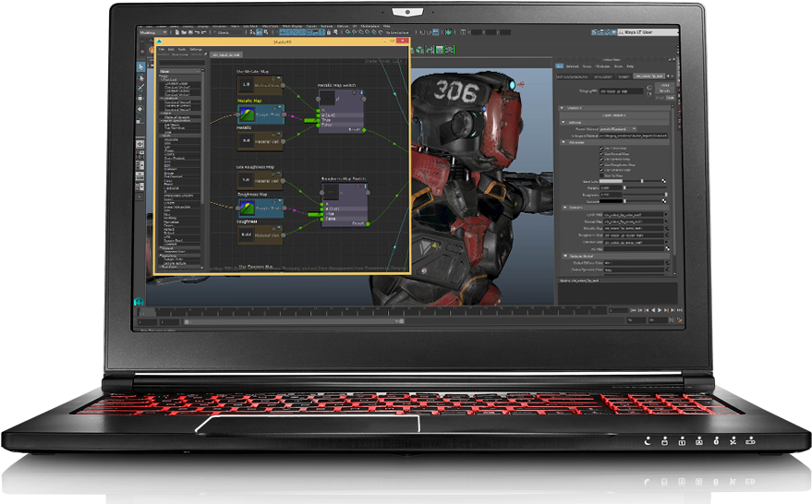Activate the Move tool in Maya toolbox
This screenshot has width=812, height=504.
point(139,99)
